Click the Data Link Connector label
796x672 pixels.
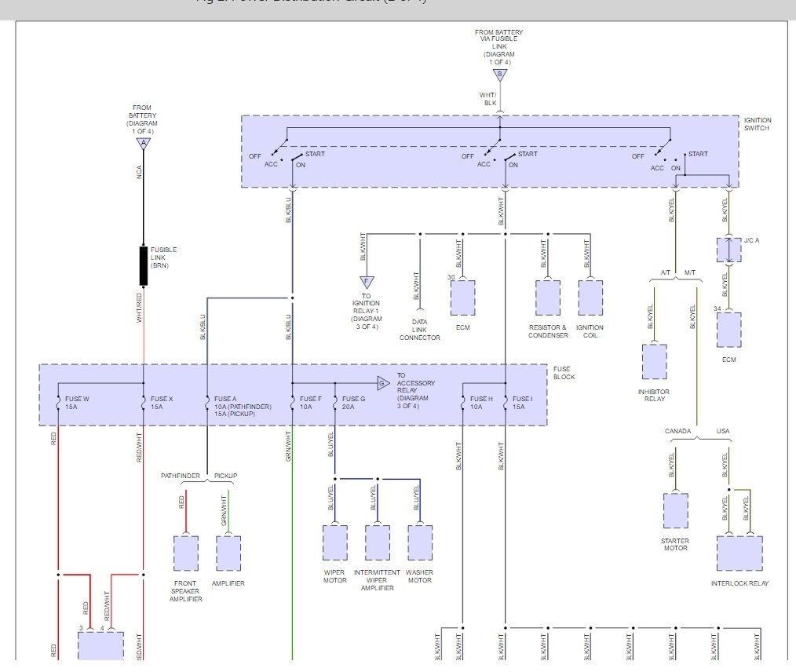click(x=419, y=330)
